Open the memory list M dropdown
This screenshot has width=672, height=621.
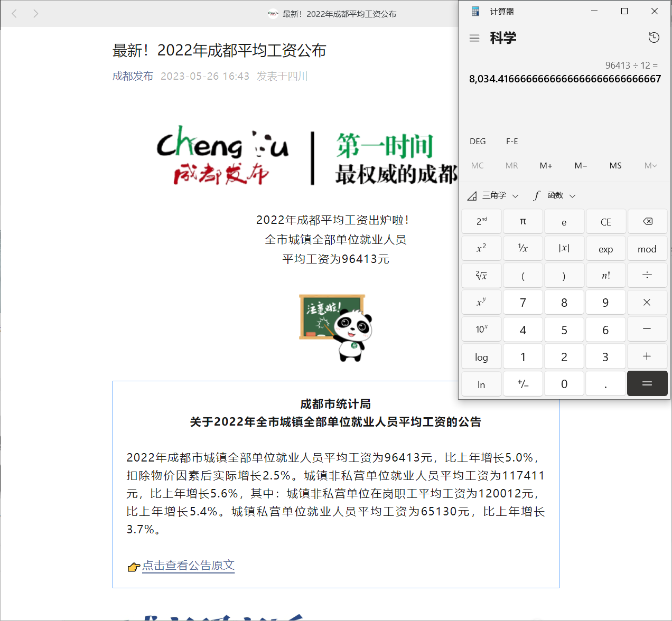pos(650,166)
